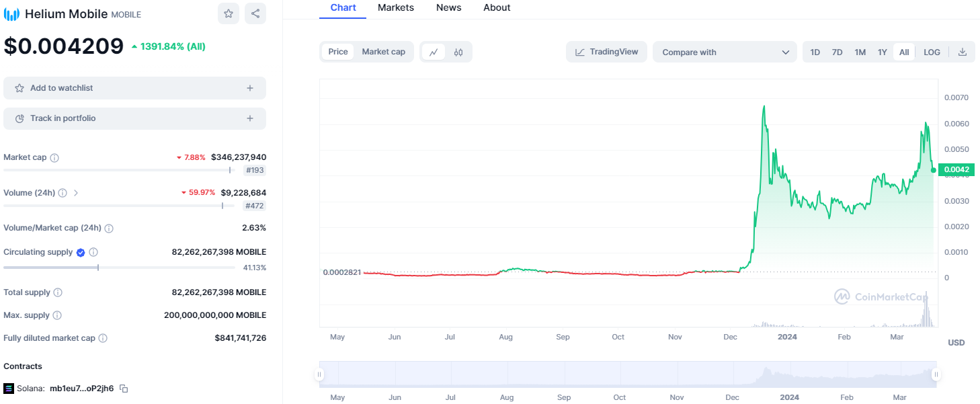The height and width of the screenshot is (404, 980).
Task: Select the Market cap chart toggle
Action: [x=383, y=52]
